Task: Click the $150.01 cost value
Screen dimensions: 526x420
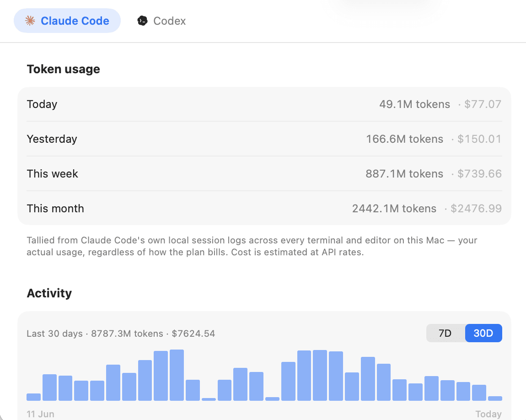Action: pos(479,139)
